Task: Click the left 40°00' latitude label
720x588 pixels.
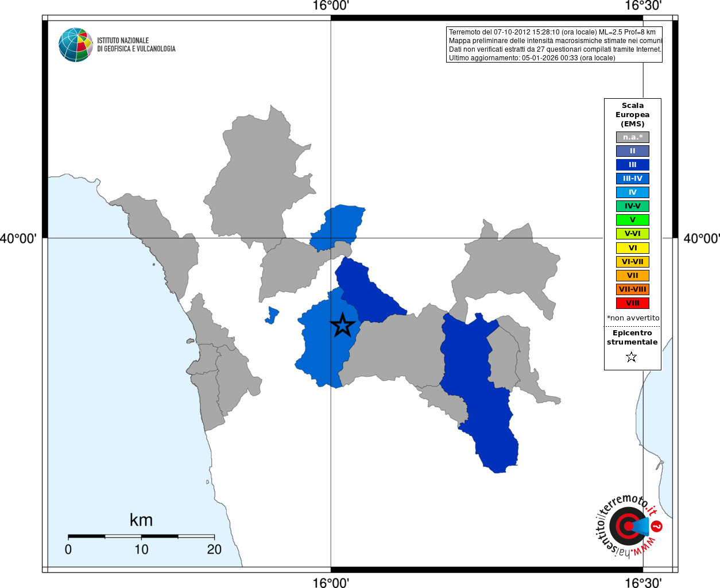Action: click(18, 238)
